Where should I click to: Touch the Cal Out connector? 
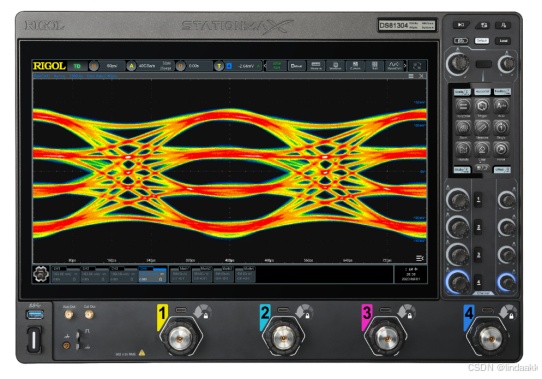click(89, 315)
